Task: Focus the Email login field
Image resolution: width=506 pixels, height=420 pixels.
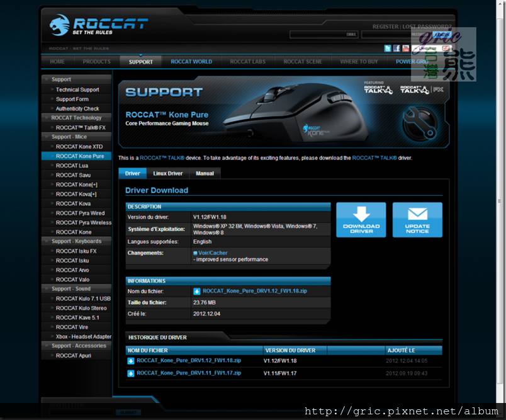Action: [x=324, y=35]
